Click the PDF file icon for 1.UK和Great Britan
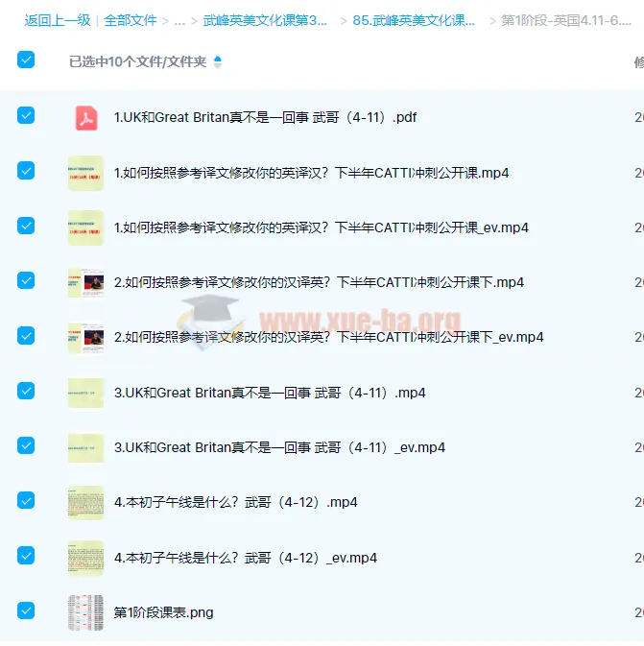Screen dimensions: 644x646 pos(86,118)
